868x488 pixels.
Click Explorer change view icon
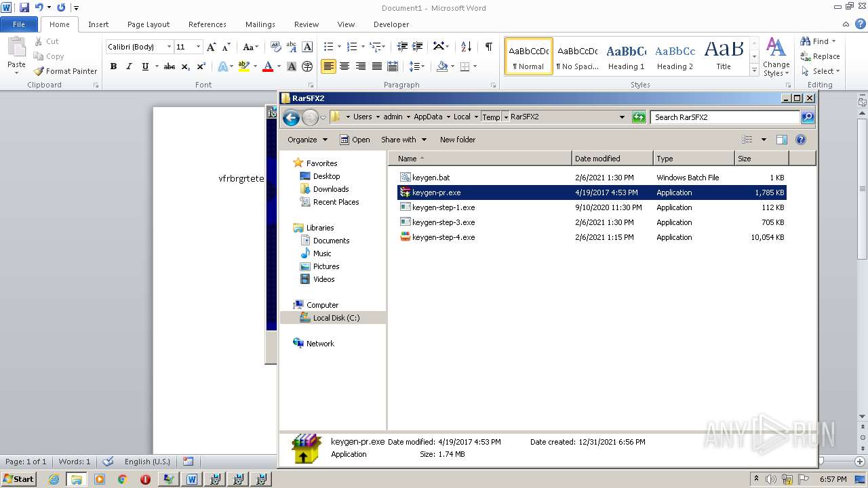click(x=747, y=140)
